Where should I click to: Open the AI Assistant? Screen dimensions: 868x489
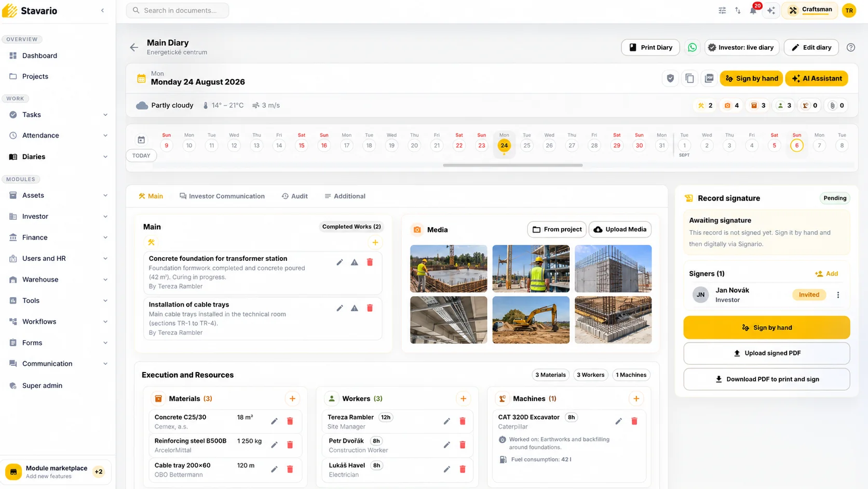click(x=817, y=78)
